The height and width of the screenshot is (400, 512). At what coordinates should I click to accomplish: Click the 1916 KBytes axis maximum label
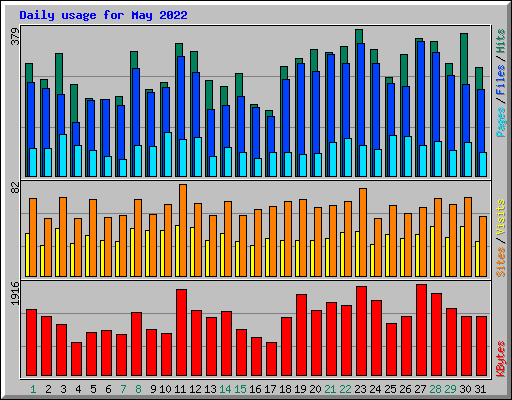[x=15, y=293]
